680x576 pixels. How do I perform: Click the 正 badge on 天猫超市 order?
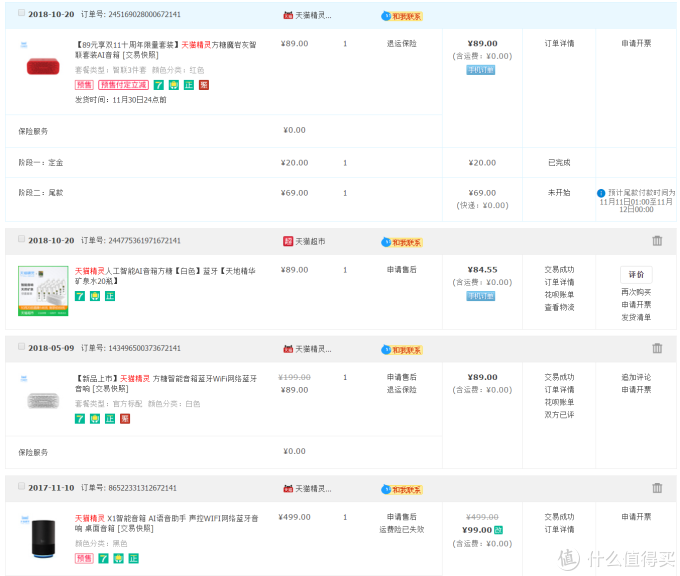(110, 296)
